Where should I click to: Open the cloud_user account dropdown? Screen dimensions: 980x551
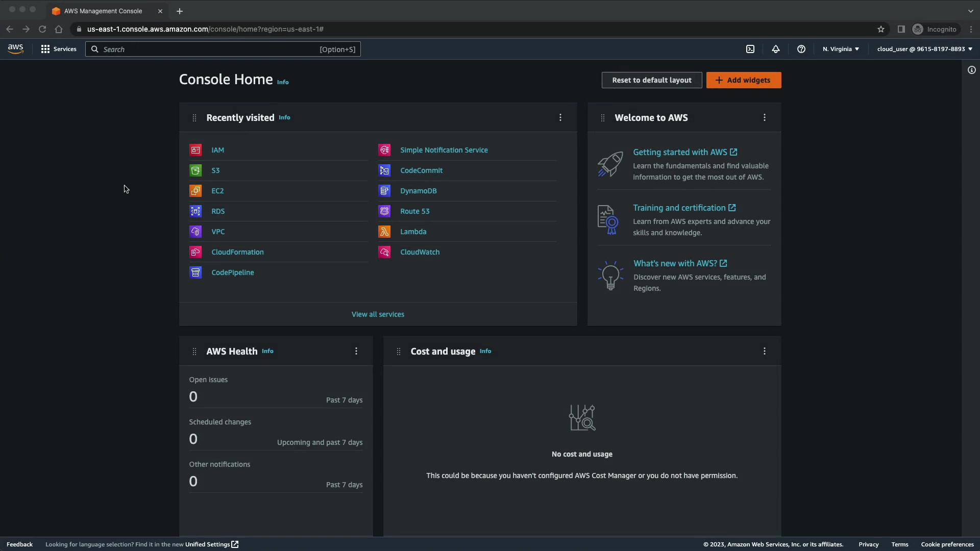[x=924, y=49]
